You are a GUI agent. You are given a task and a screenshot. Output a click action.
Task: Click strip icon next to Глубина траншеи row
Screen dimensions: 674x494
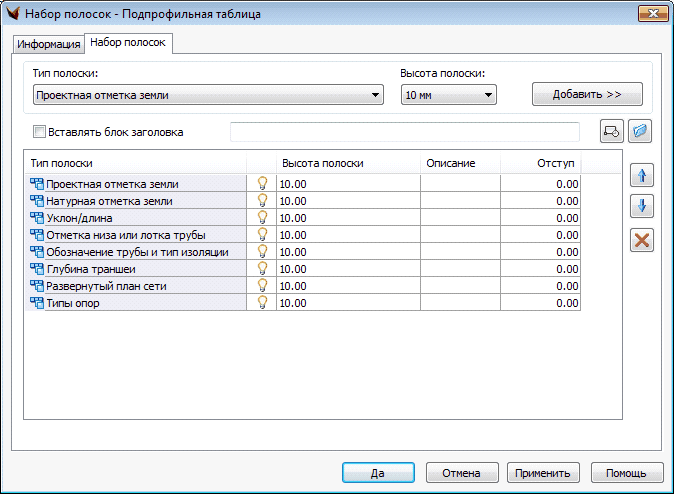[37, 269]
